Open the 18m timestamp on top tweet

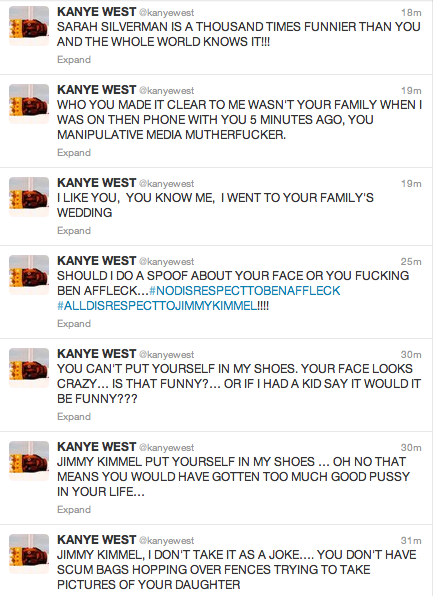[411, 13]
